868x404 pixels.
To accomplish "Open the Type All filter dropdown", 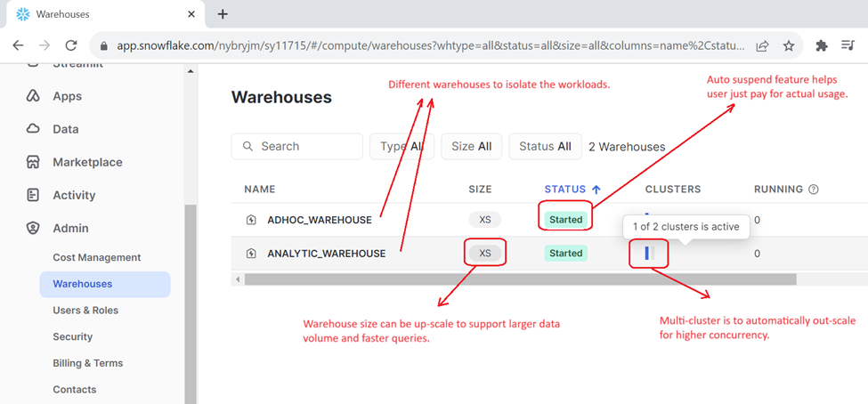I will [401, 146].
